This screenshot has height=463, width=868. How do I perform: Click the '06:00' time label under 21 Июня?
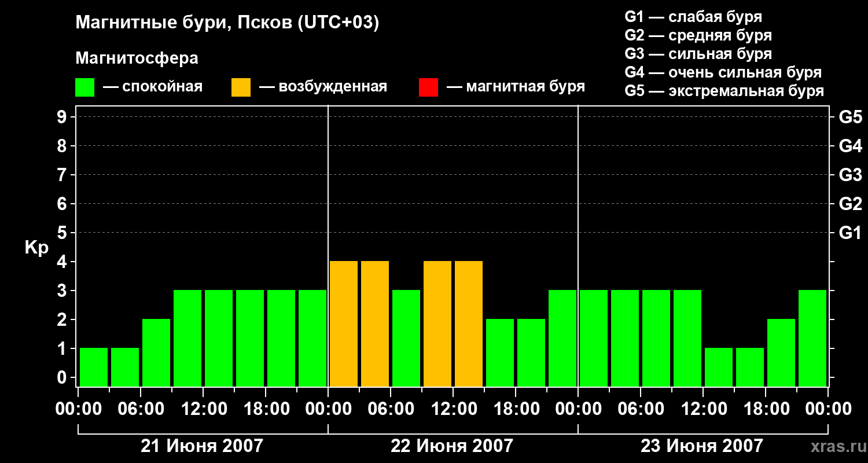pyautogui.click(x=141, y=409)
